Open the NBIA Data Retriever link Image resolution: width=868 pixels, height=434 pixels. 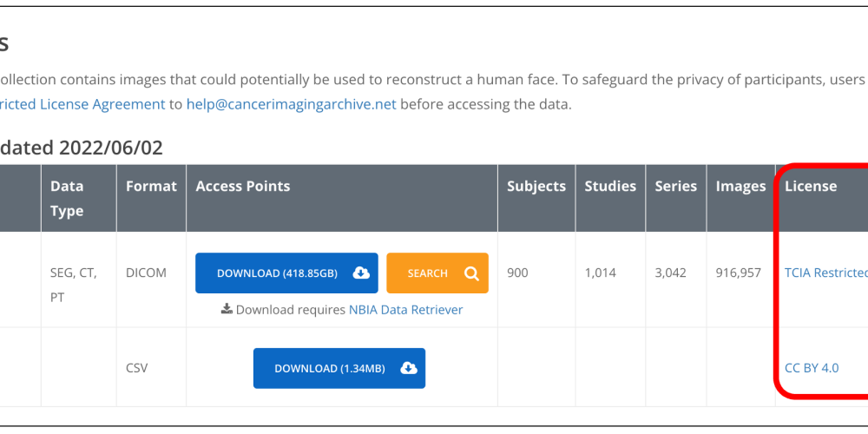405,310
